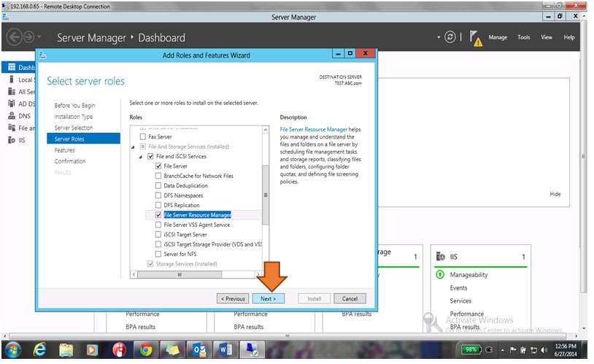594x364 pixels.
Task: Launch Google Chrome from taskbar
Action: click(x=145, y=350)
